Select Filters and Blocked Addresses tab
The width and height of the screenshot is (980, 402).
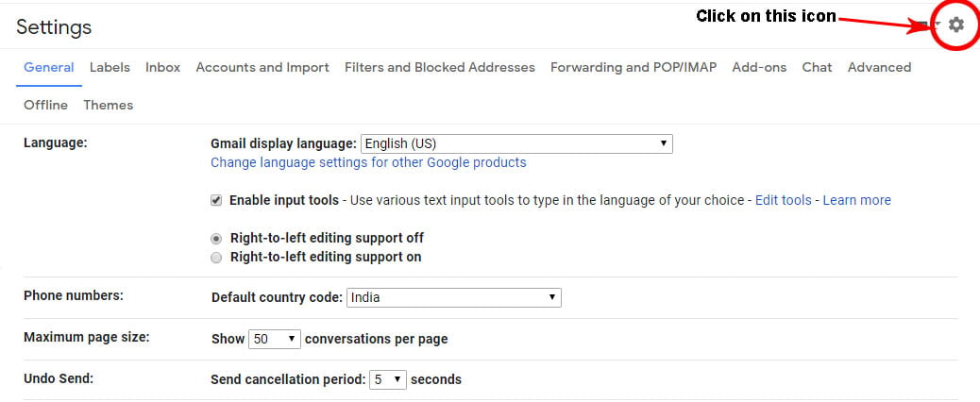440,67
